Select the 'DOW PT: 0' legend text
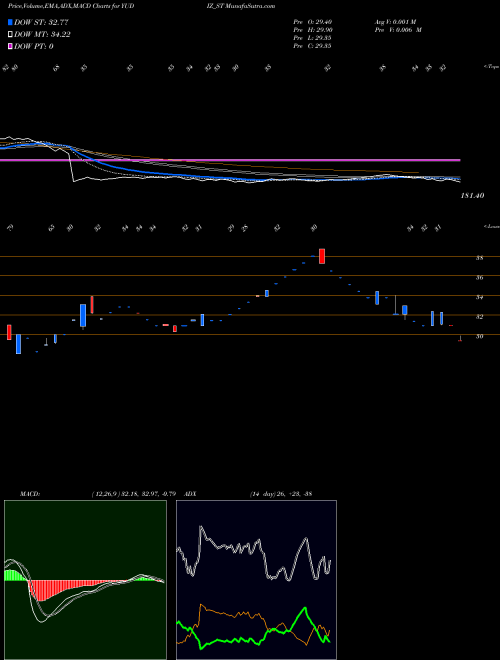This screenshot has width=500, height=660. coord(34,46)
